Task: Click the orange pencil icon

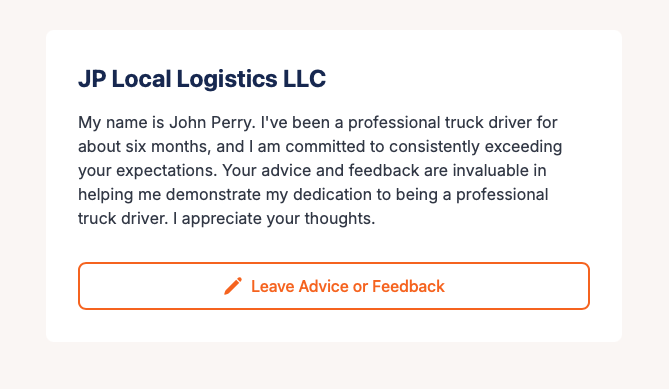Action: point(233,286)
